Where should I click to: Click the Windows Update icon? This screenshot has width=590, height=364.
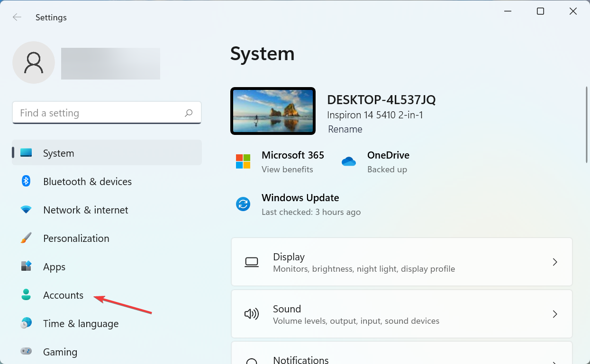click(243, 204)
